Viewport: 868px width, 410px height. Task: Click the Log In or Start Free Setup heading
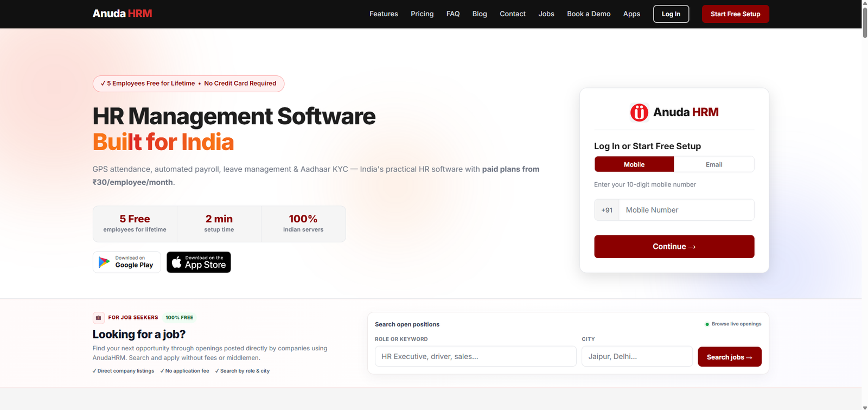647,146
